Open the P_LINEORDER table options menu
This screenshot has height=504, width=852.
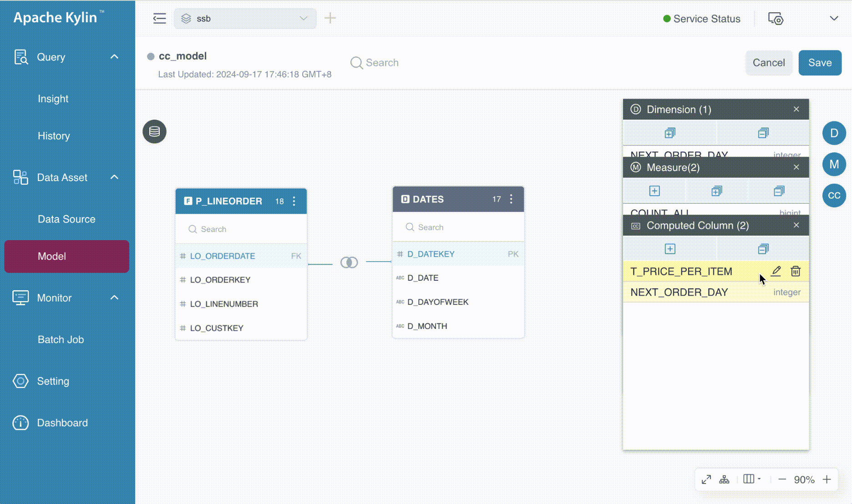[x=294, y=201]
